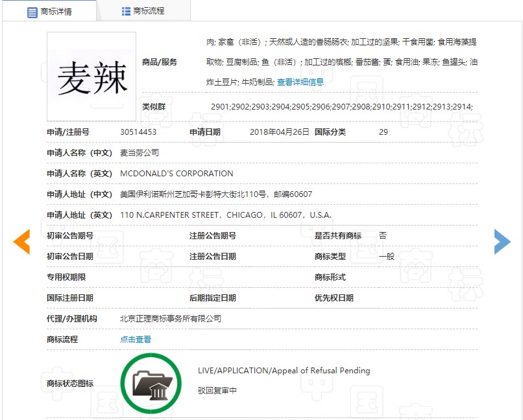
Task: Open the 商标流程 tab
Action: (143, 11)
